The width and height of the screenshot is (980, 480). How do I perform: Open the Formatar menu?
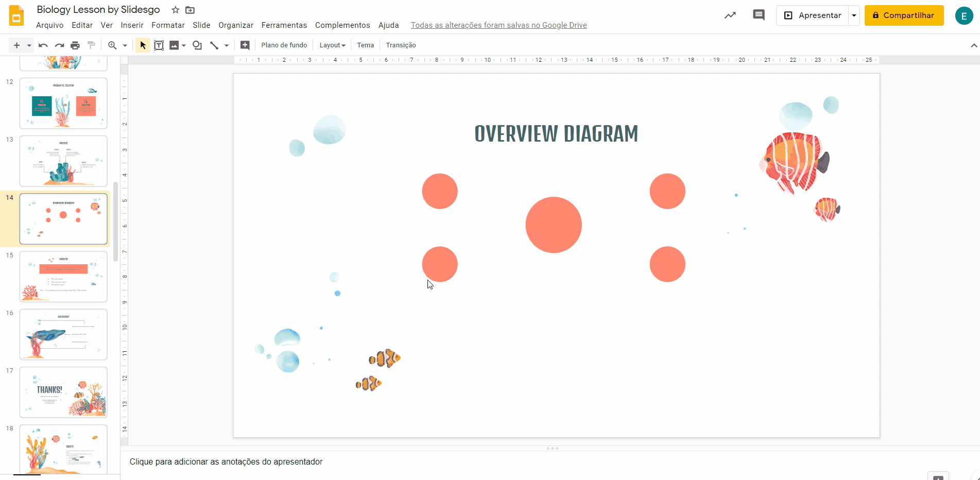tap(168, 25)
